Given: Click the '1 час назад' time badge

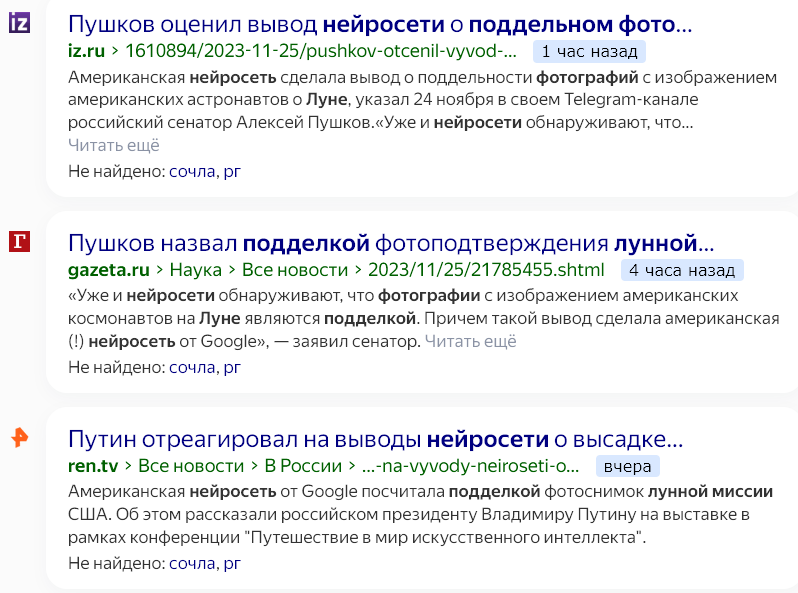Looking at the screenshot, I should click(589, 51).
